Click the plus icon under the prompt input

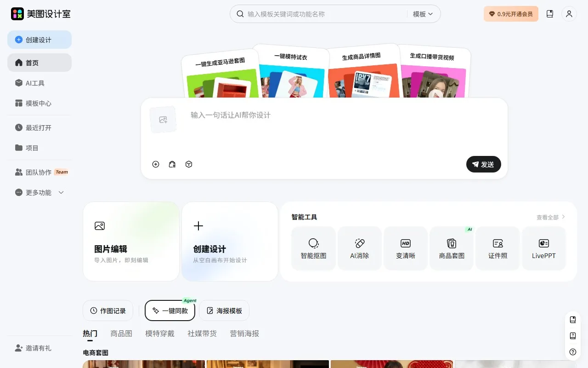click(156, 164)
